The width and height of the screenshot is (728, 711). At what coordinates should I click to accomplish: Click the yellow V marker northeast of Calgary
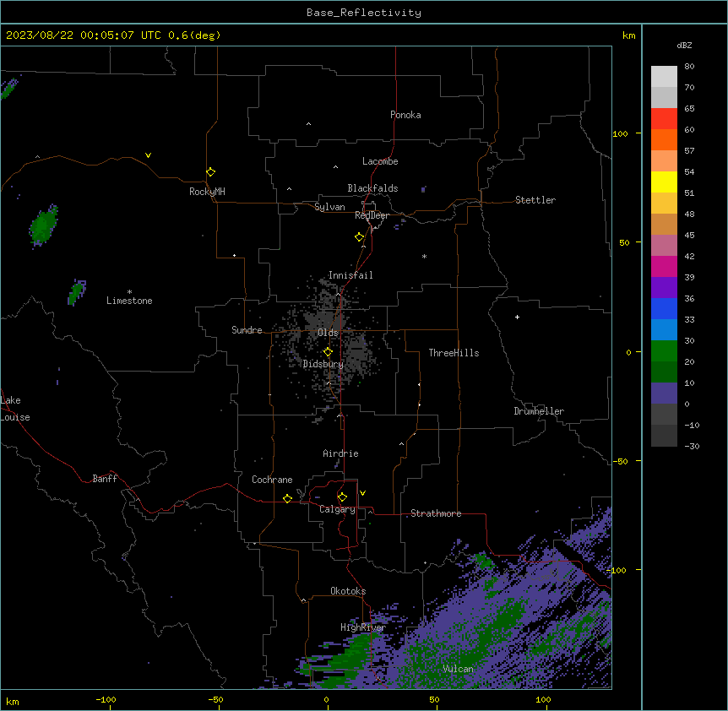[362, 493]
